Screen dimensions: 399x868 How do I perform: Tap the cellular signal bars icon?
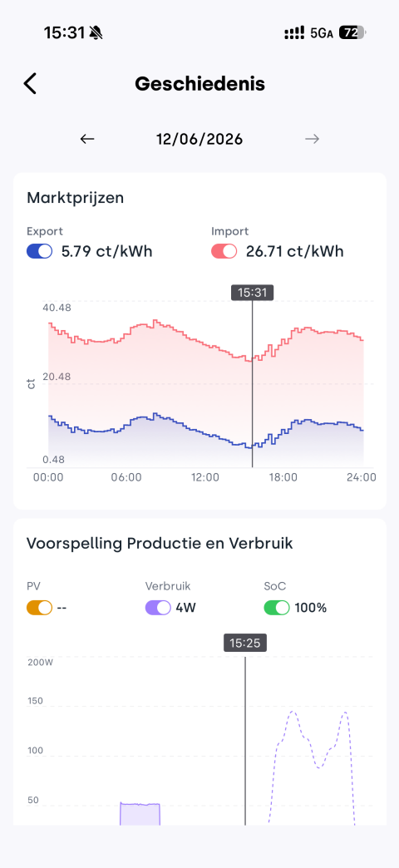pyautogui.click(x=294, y=33)
